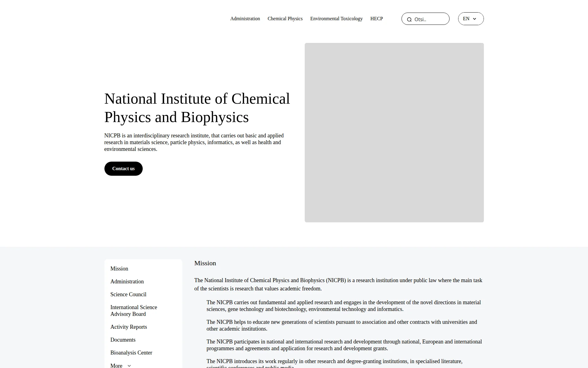Select Mission in the sidebar
Image resolution: width=588 pixels, height=368 pixels.
[119, 269]
